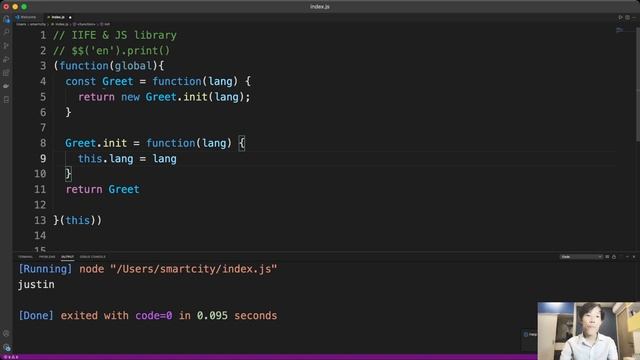Click line number 13 in the gutter
The image size is (640, 360).
coord(40,220)
